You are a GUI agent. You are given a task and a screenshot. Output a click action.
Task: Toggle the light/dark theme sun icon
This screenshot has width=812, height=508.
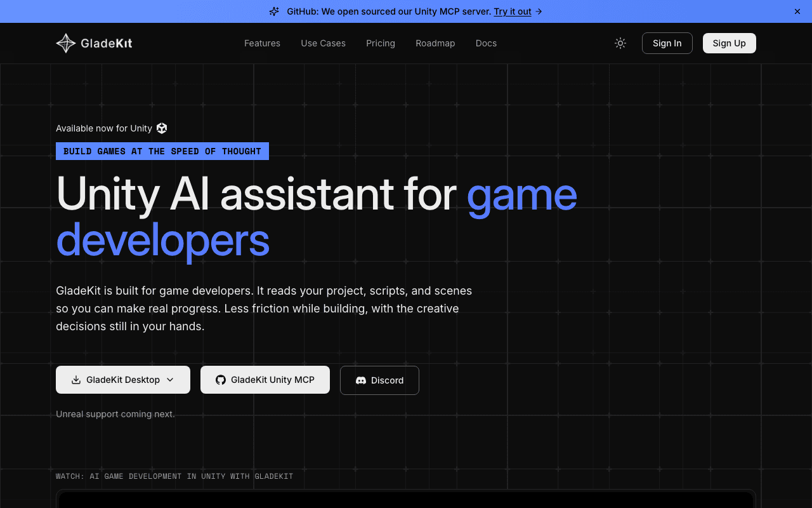click(x=620, y=43)
